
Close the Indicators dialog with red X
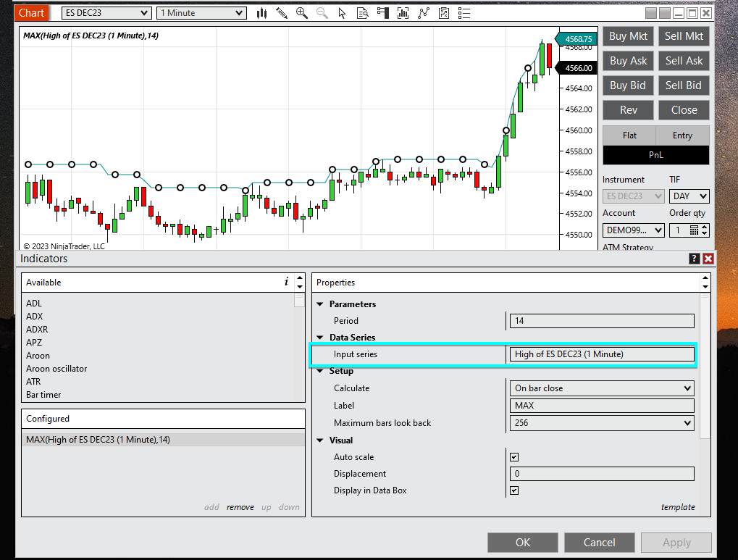(708, 258)
